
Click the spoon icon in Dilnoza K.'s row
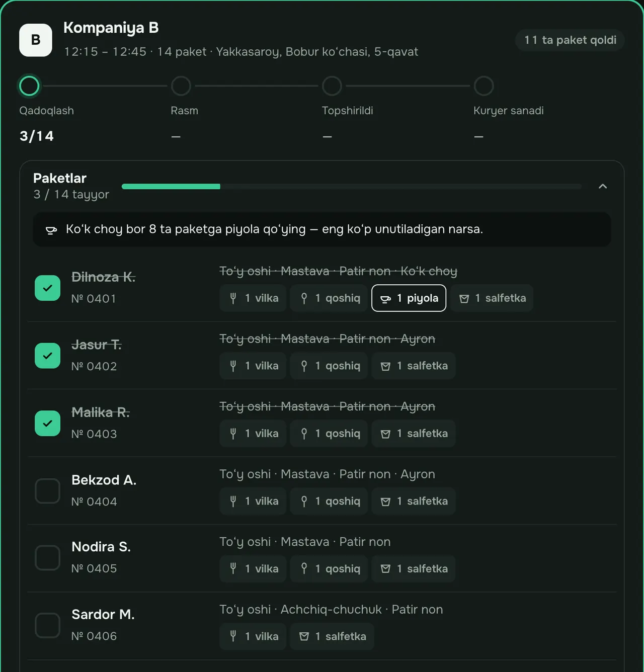click(x=304, y=298)
